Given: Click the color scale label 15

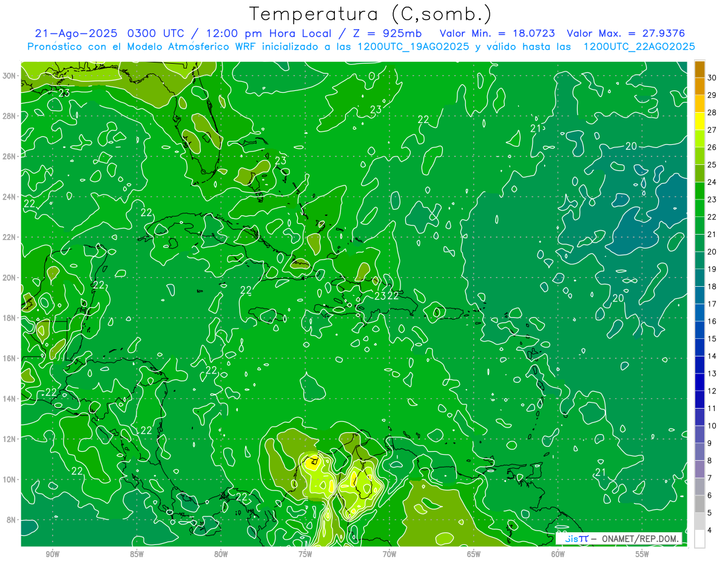Looking at the screenshot, I should click(712, 339).
